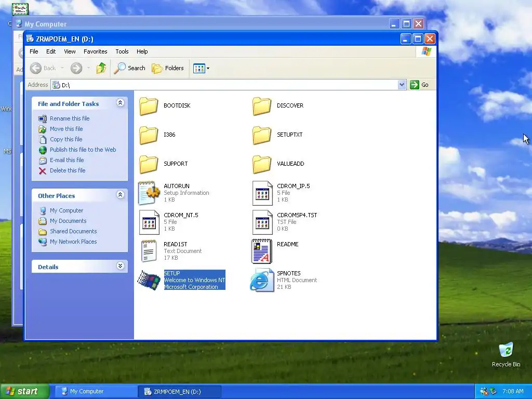This screenshot has width=532, height=399.
Task: Switch to My Computer taskbar button
Action: click(x=96, y=392)
